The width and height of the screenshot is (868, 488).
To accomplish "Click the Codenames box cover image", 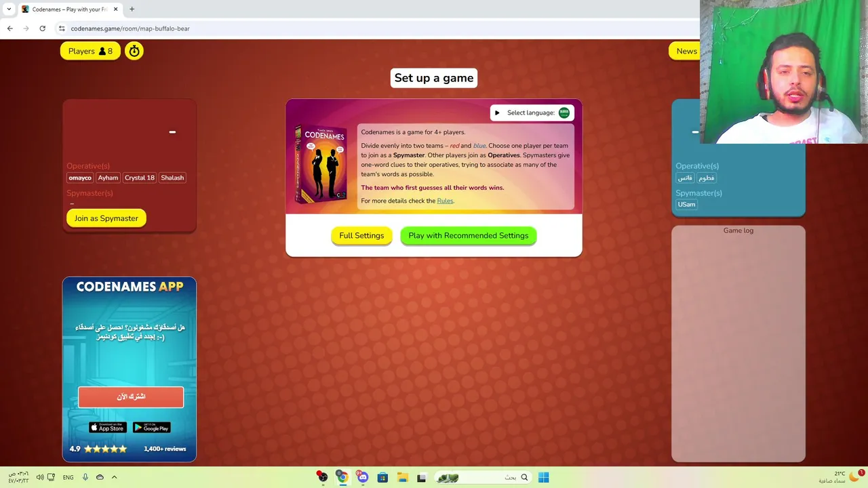I will coord(321,165).
